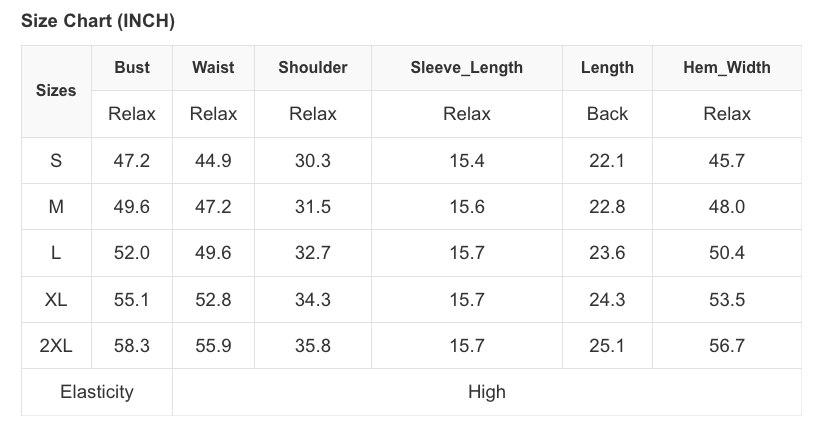The height and width of the screenshot is (440, 830).
Task: Click shoulder value 32.7 for size L
Action: pyautogui.click(x=313, y=253)
